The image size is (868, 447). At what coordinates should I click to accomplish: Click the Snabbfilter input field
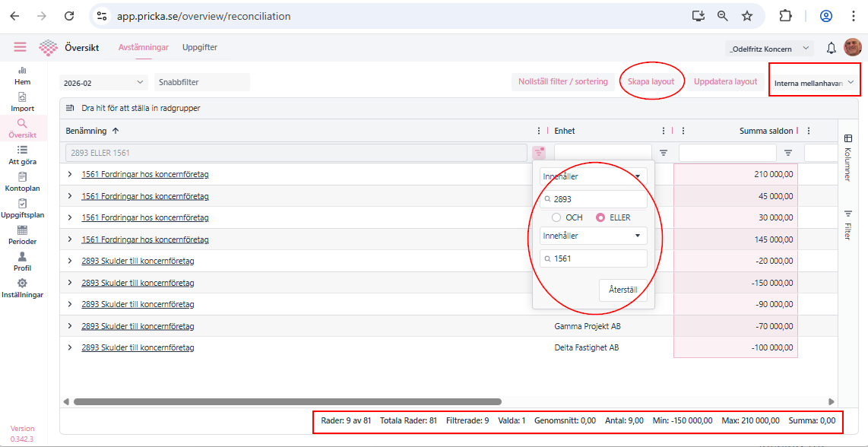201,82
